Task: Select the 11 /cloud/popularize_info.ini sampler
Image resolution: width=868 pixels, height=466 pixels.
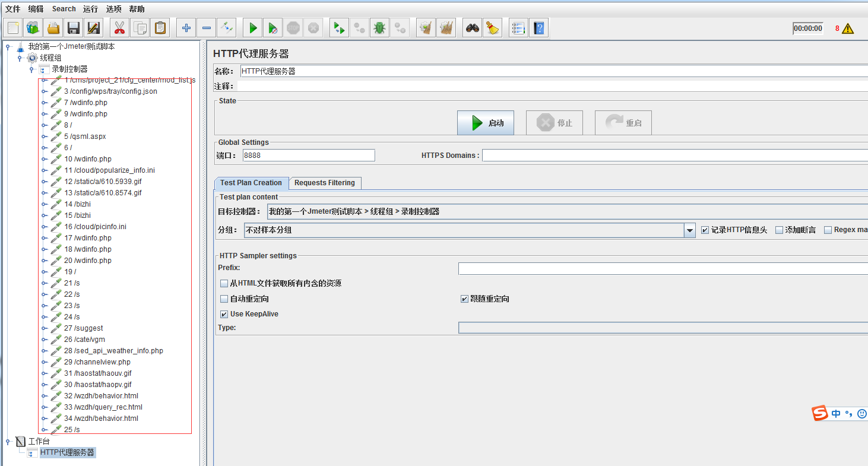Action: coord(109,170)
